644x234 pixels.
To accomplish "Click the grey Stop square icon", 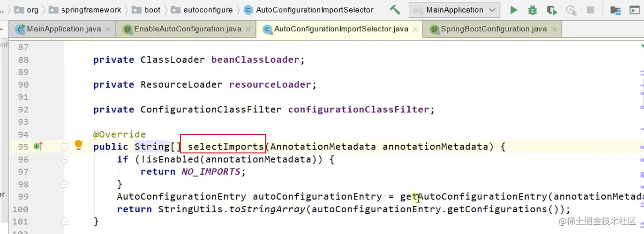I will coord(590,10).
